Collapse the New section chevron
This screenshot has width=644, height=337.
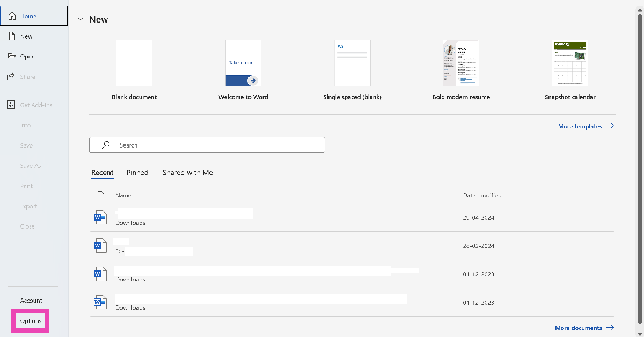[x=80, y=19]
